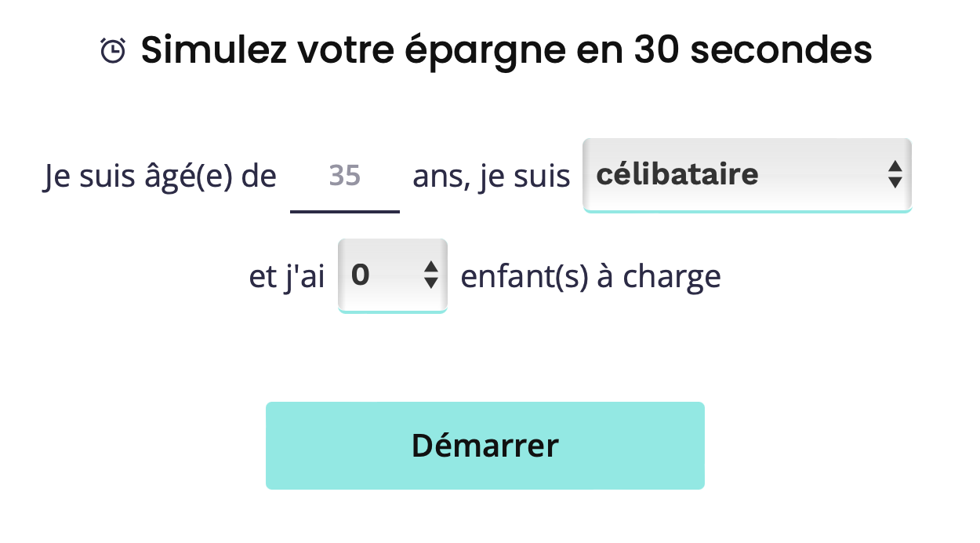Click the heading "Simulez votre épargne en 30 secondes"

point(506,51)
